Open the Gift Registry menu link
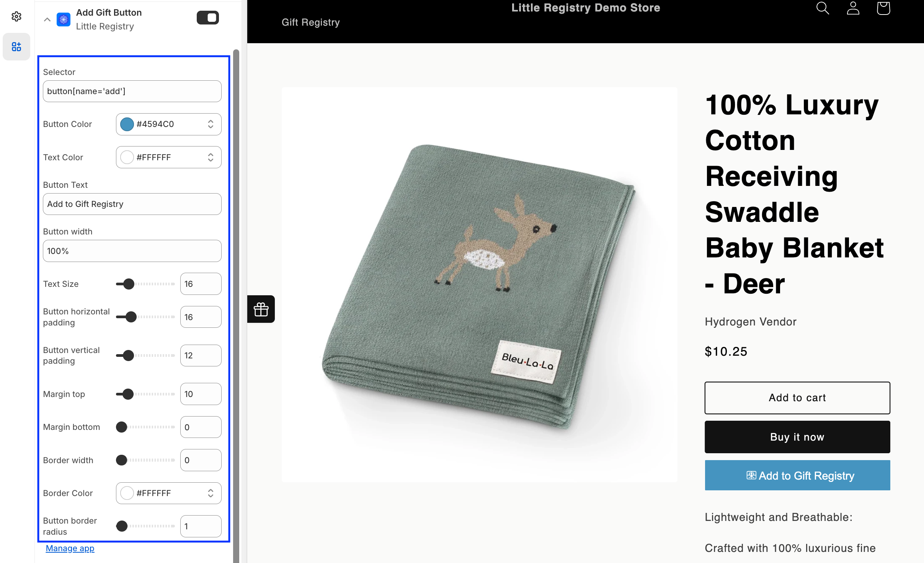 coord(310,22)
